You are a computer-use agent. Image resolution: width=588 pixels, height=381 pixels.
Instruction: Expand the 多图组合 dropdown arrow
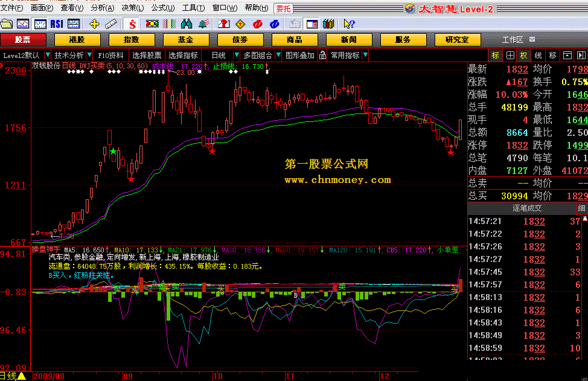(x=278, y=55)
